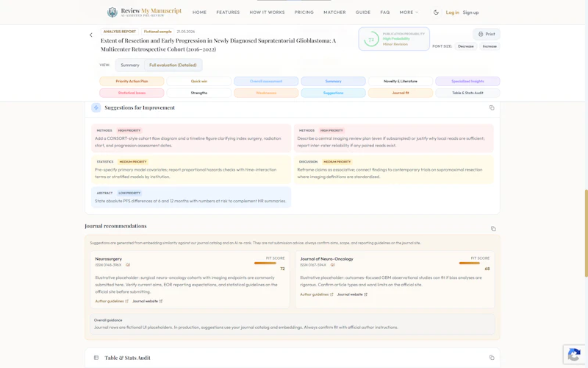Jump to Suggestions section chip
588x368 pixels.
(333, 93)
